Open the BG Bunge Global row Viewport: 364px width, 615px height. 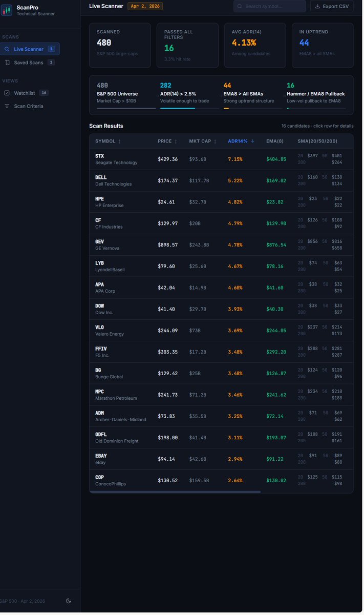click(x=221, y=374)
